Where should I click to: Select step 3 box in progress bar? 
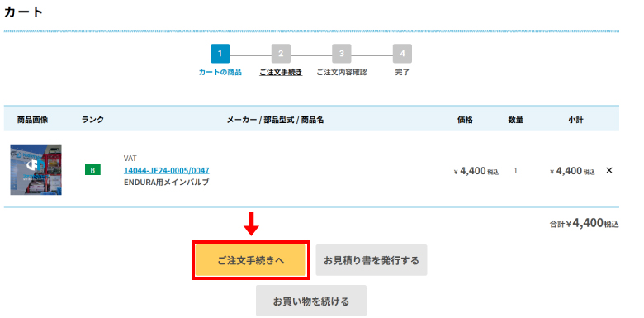(x=342, y=54)
